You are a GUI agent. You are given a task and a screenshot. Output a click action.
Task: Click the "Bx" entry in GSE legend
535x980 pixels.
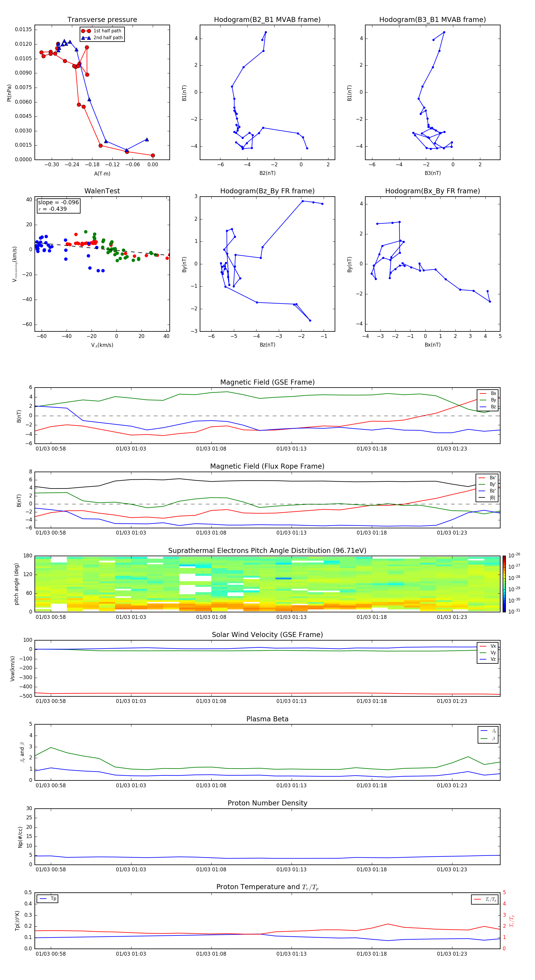click(x=488, y=394)
